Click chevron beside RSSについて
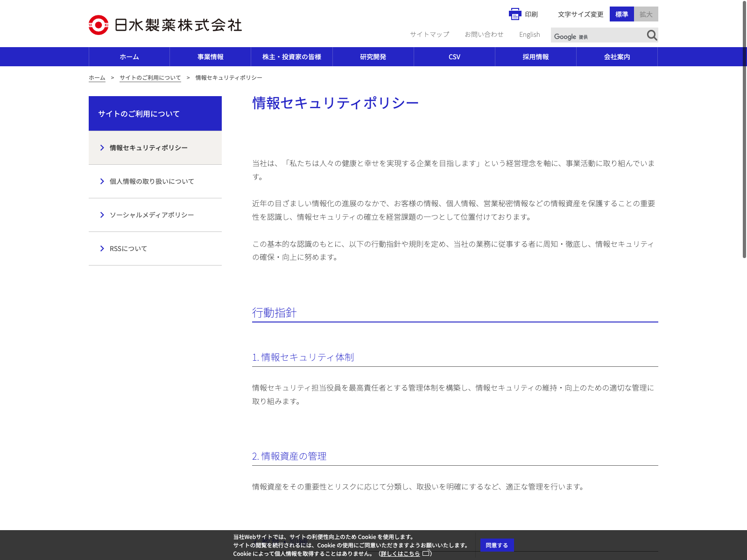This screenshot has width=747, height=560. pos(102,249)
